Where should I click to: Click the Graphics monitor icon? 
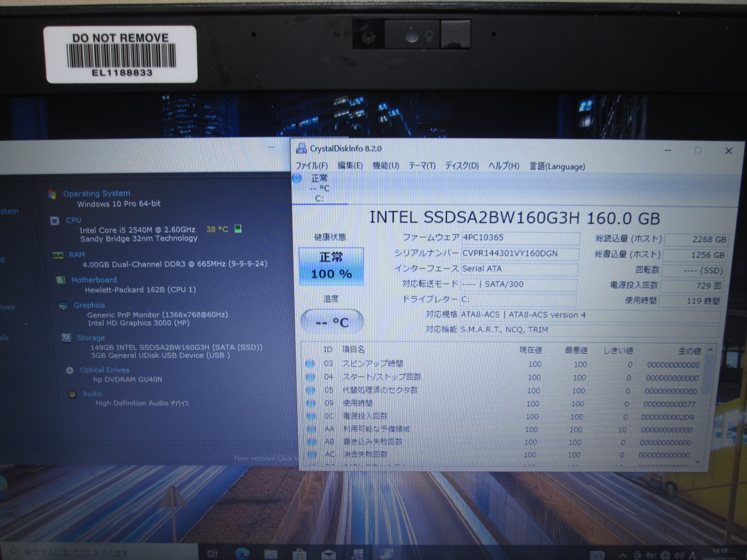(x=63, y=306)
